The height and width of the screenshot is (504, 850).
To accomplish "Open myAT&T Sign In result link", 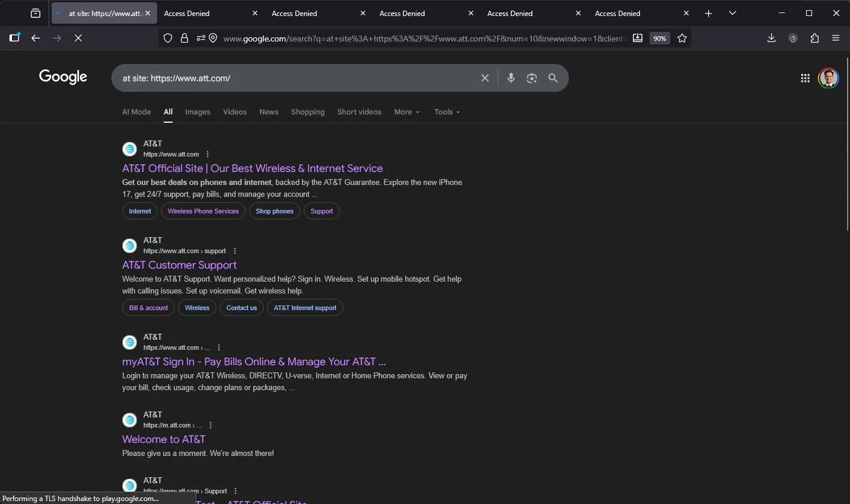I will pyautogui.click(x=254, y=362).
